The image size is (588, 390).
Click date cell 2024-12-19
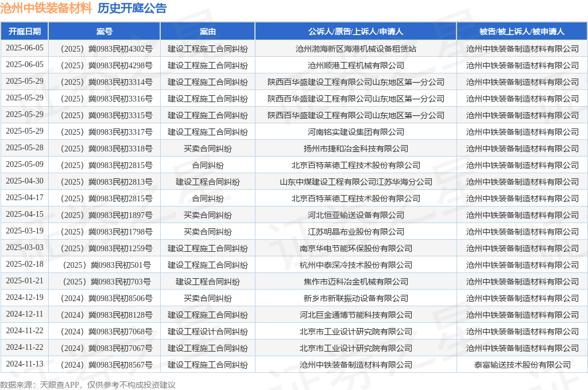point(25,297)
